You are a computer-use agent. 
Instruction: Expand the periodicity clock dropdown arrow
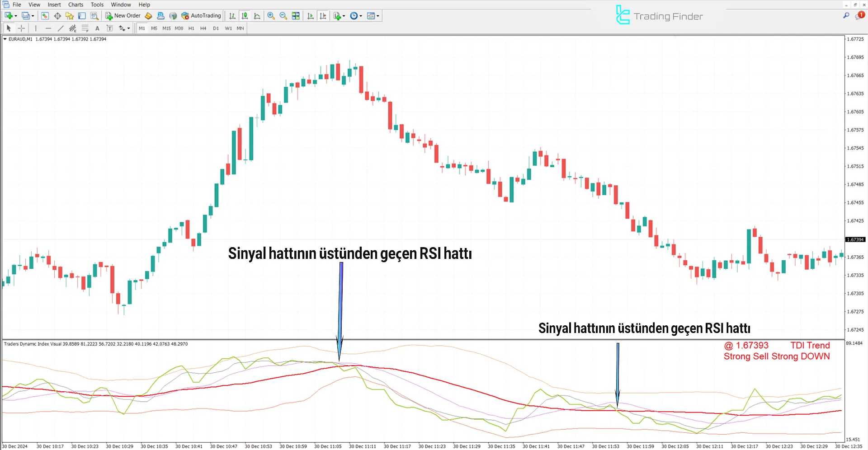coord(361,16)
